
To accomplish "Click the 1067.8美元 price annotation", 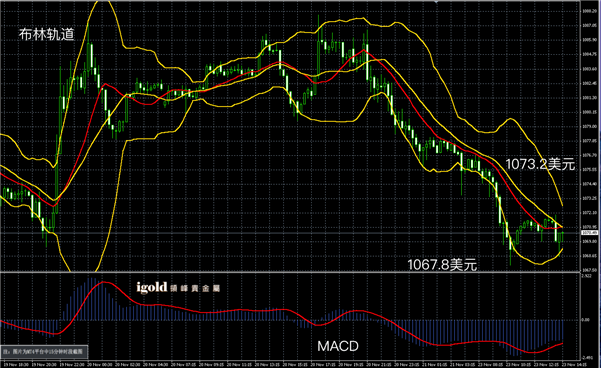I will tap(442, 264).
